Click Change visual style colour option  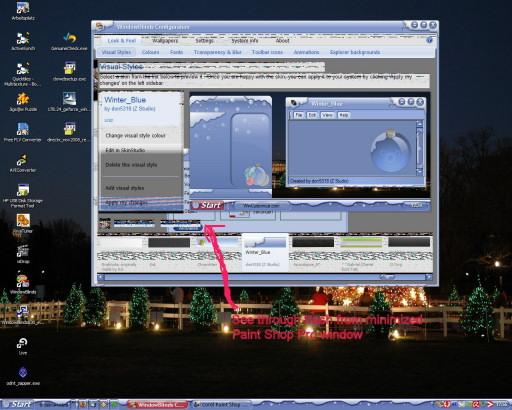tap(136, 136)
